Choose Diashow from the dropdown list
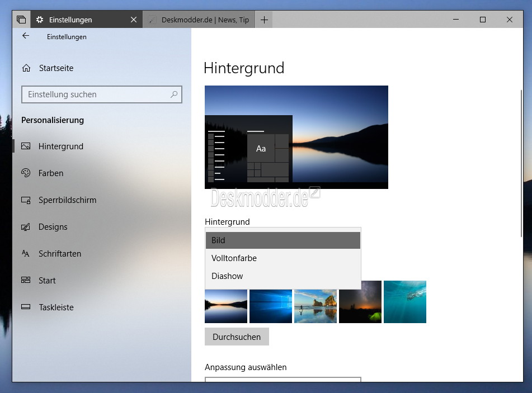 coord(283,276)
